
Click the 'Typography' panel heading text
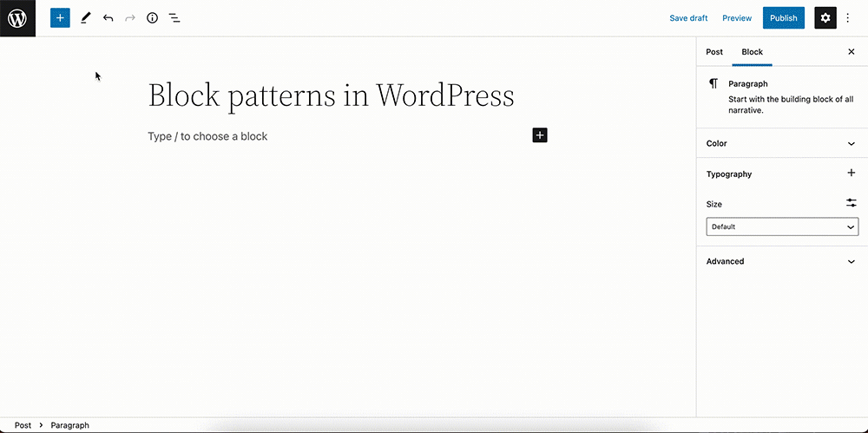(729, 174)
